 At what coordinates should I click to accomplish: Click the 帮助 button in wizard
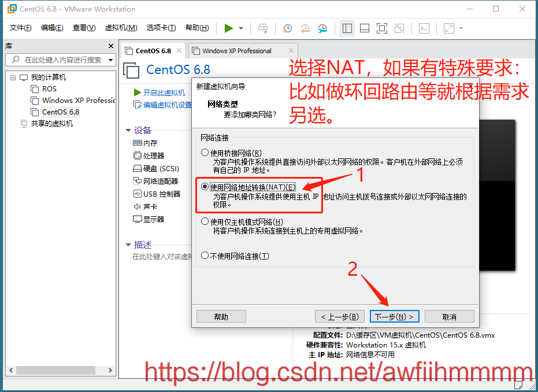pos(221,316)
